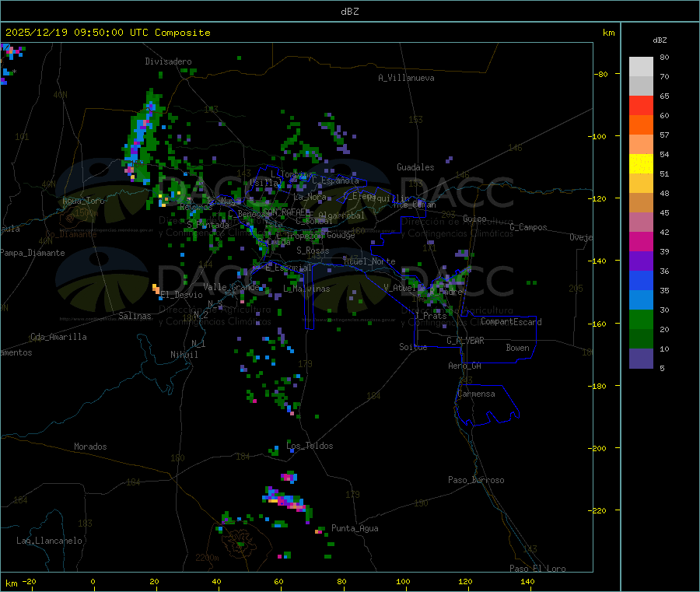The image size is (700, 592).
Task: Click the 'dBZ' title at top
Action: click(349, 12)
